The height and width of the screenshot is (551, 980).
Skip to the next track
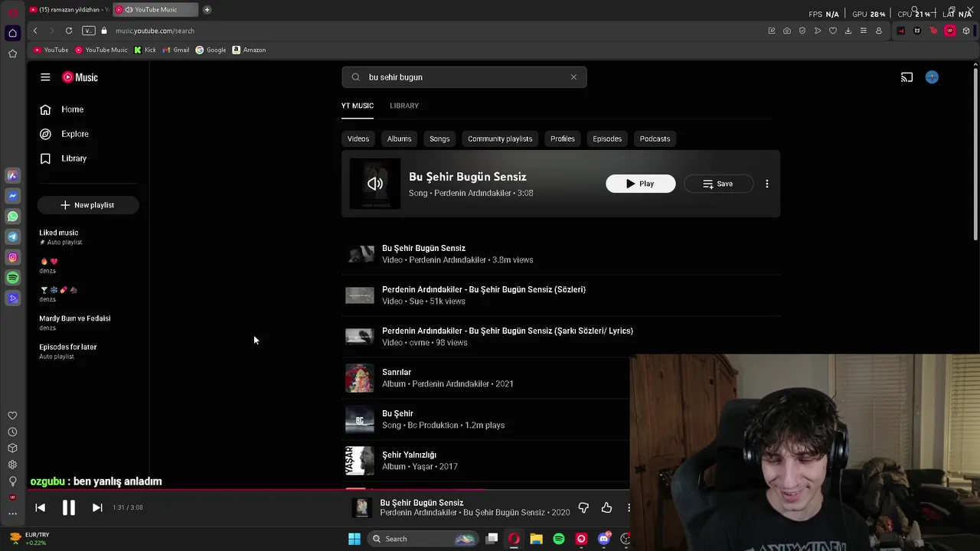point(97,507)
